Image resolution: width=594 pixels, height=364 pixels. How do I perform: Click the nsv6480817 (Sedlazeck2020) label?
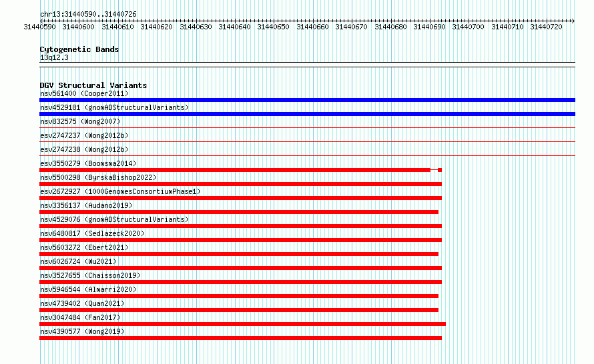[x=92, y=233]
